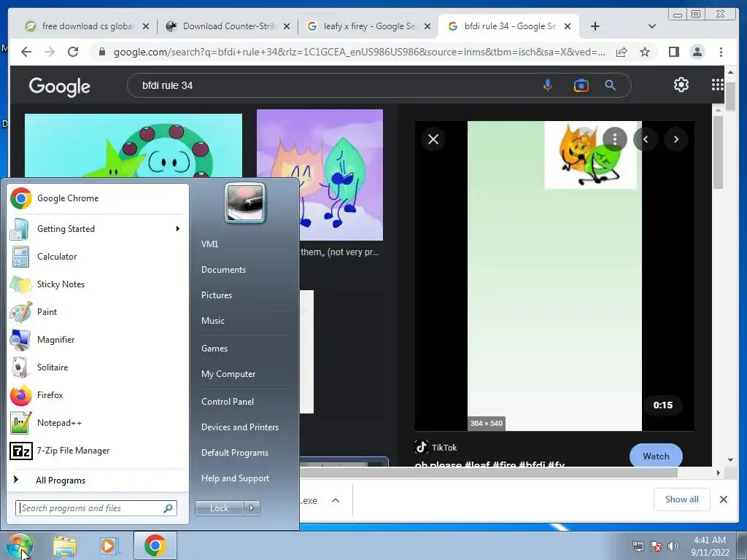
Task: Bookmark this page with star icon
Action: tap(645, 52)
